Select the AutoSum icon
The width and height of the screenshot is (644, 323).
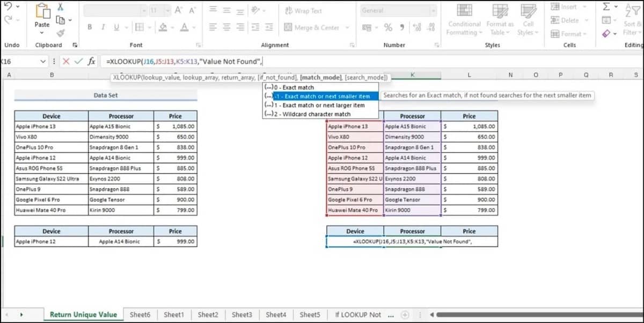[x=606, y=7]
